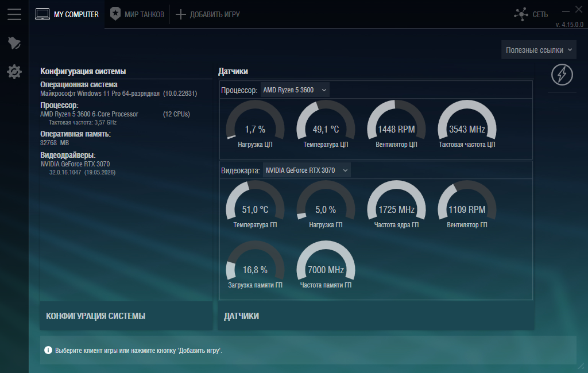
Task: Click the Частота ядра ГП 1725 MHz gauge
Action: [396, 205]
